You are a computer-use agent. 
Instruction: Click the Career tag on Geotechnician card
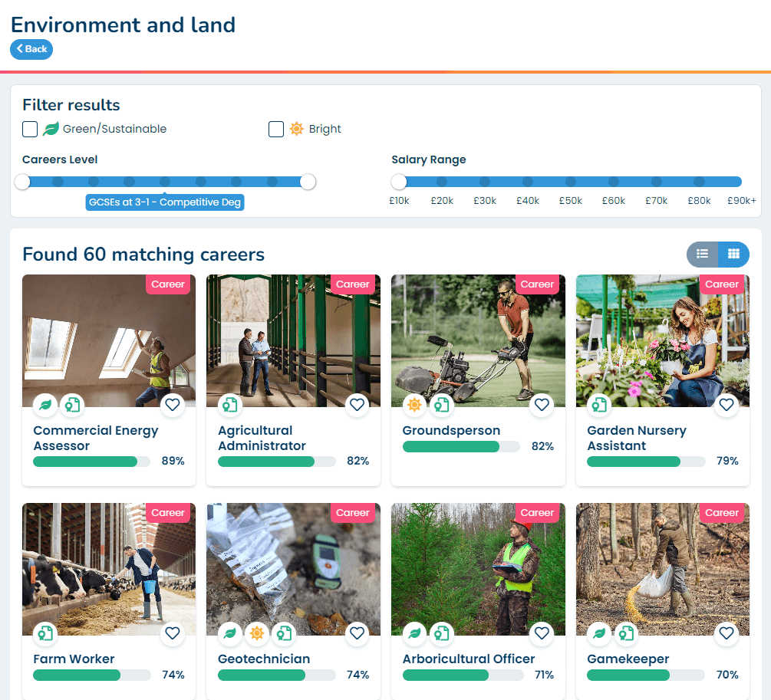353,513
